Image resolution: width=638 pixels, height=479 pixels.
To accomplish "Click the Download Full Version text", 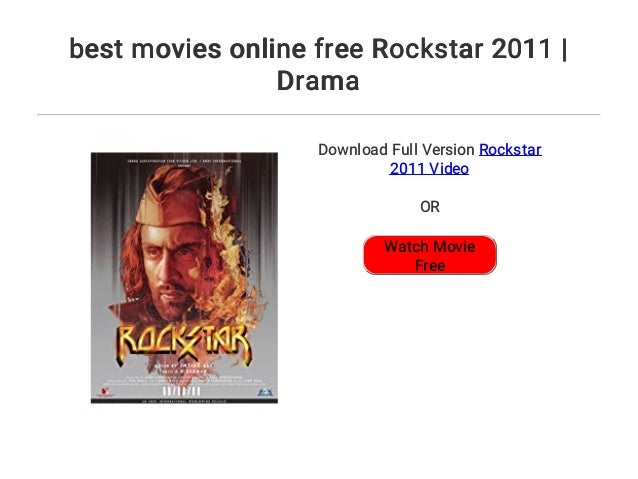I will pos(396,150).
